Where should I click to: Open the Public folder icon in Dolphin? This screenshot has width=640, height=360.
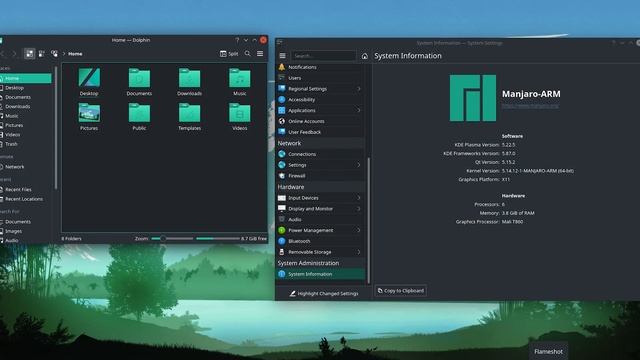click(139, 116)
